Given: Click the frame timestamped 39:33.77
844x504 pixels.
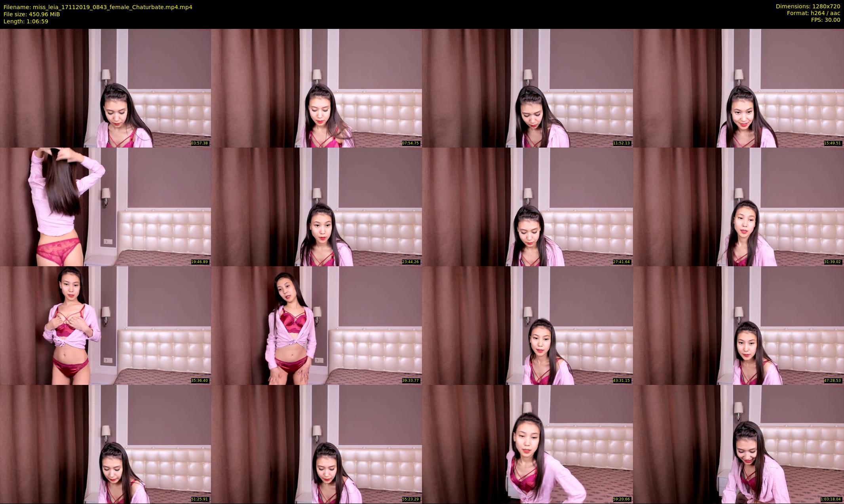Looking at the screenshot, I should click(x=316, y=325).
